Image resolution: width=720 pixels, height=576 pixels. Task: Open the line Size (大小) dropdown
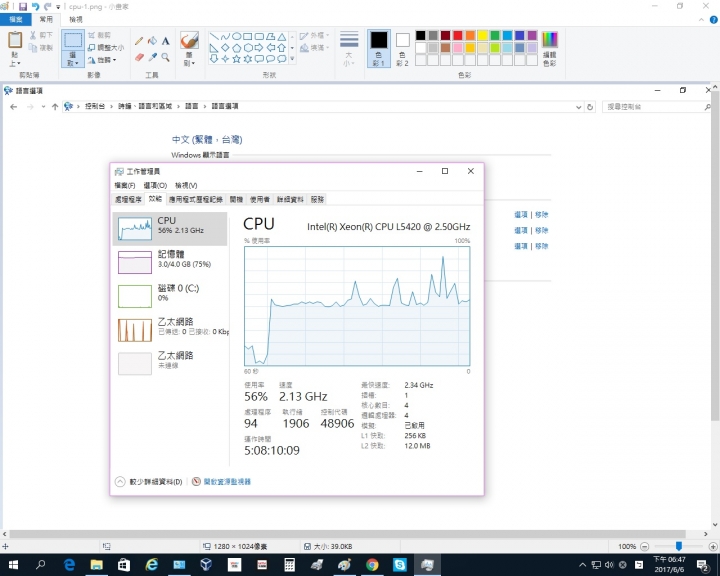click(349, 49)
